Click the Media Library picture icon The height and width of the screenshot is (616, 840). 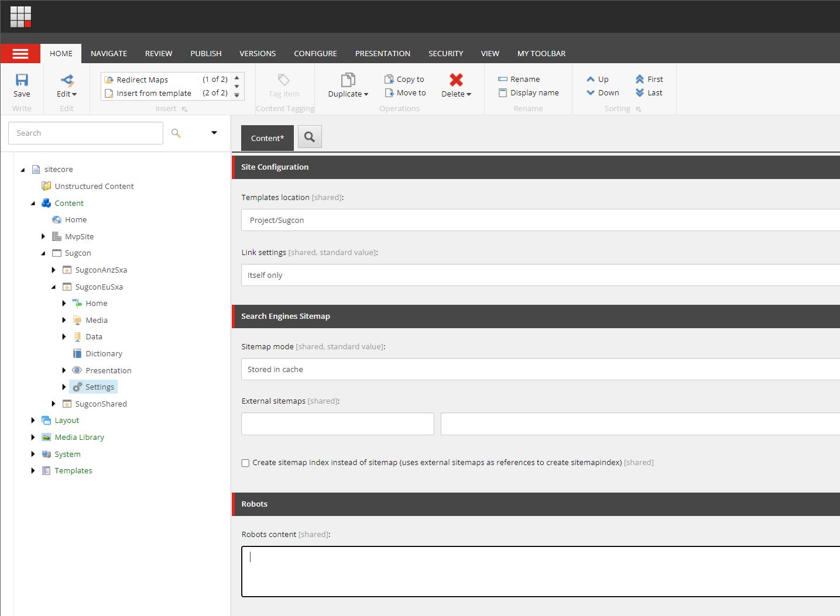pos(46,437)
